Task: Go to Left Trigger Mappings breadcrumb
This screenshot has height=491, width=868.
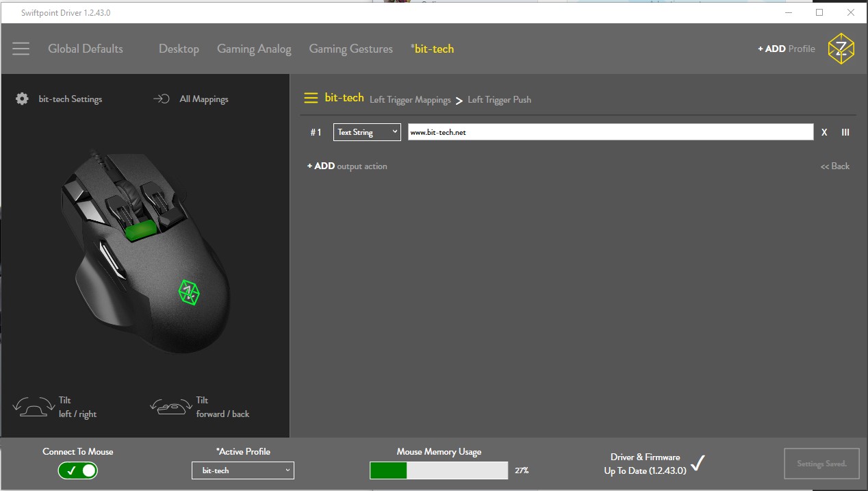Action: 410,100
